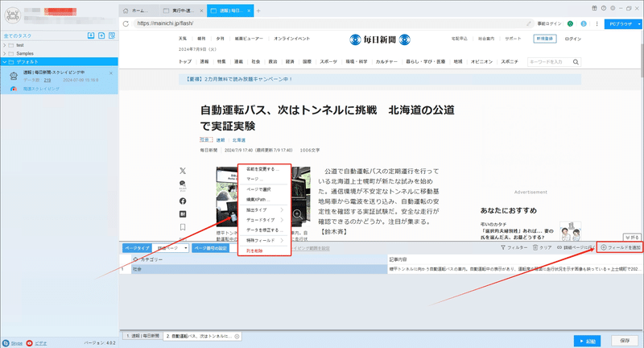Click the gear icon in the カテゴリー column header

click(x=136, y=259)
